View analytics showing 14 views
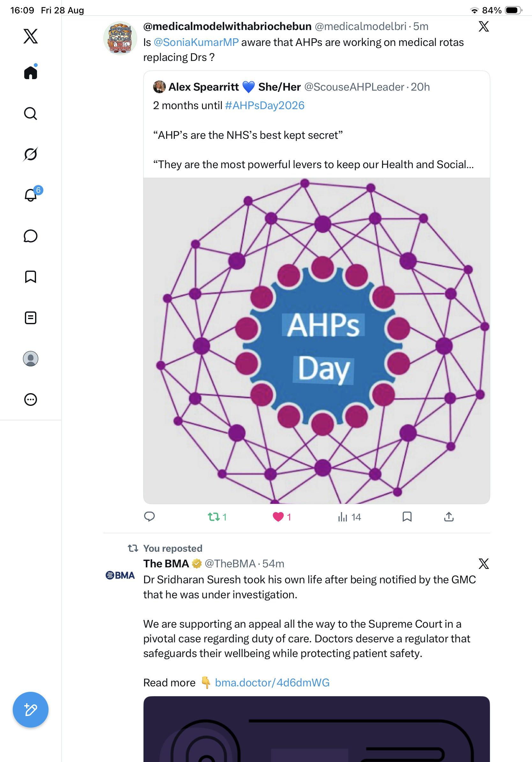 click(349, 517)
